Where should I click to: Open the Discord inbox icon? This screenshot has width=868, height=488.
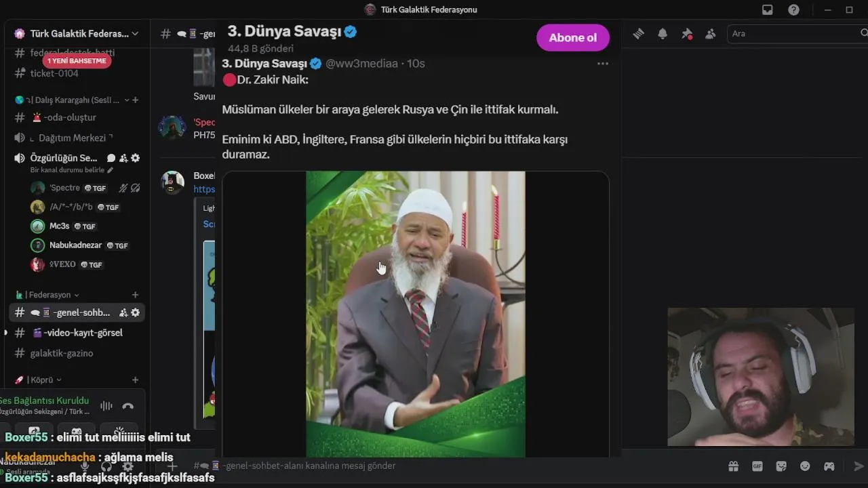click(768, 9)
